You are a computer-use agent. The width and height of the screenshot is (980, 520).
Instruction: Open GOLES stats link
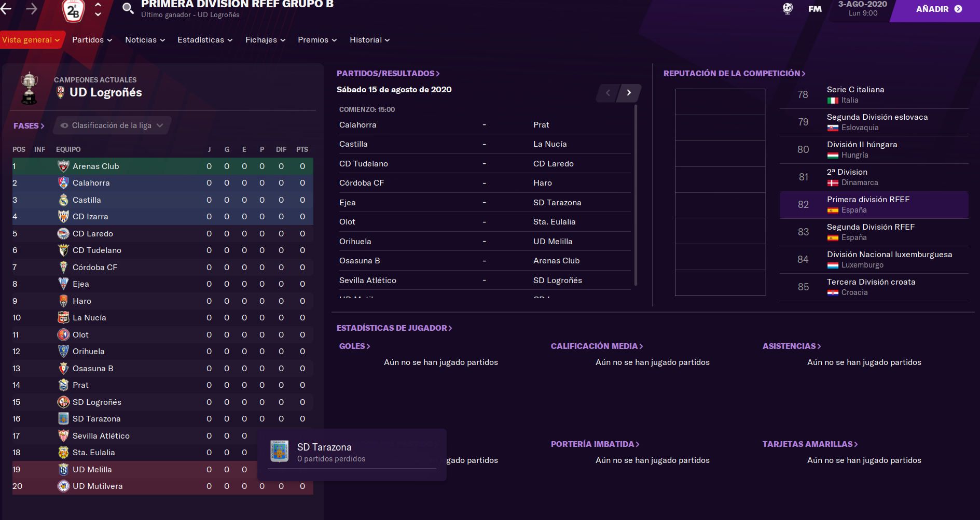click(354, 346)
